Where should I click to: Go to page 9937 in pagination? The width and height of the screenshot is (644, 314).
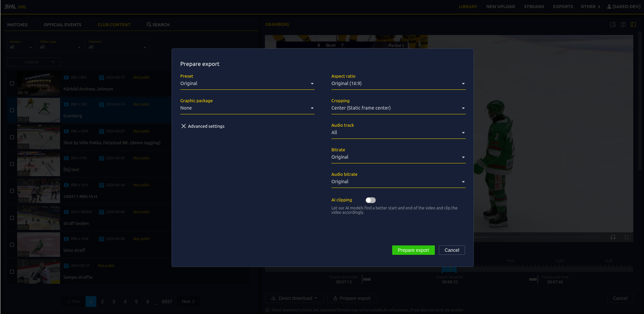pyautogui.click(x=167, y=302)
